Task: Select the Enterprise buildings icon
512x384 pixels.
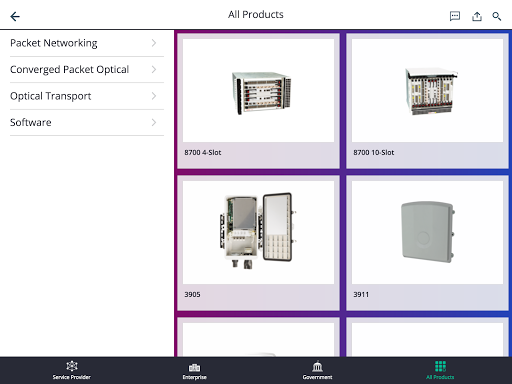Action: (x=194, y=367)
